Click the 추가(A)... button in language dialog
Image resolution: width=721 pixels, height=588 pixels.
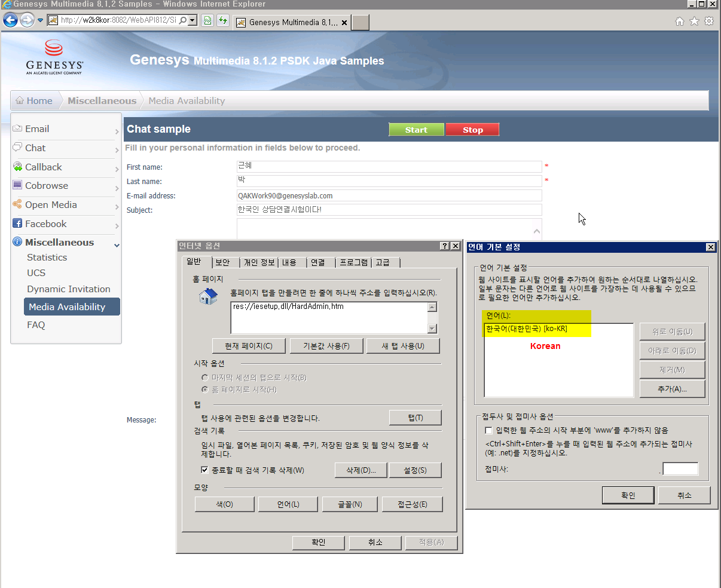672,389
